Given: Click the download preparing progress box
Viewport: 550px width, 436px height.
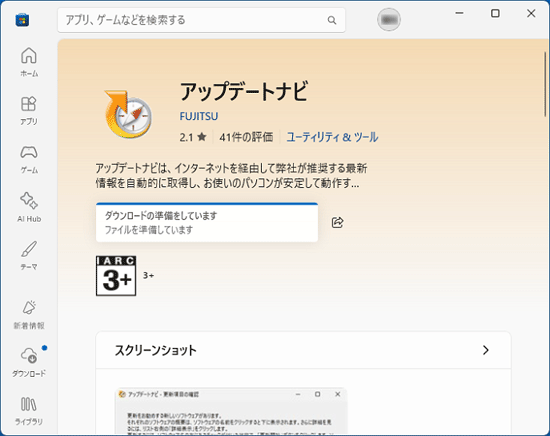Looking at the screenshot, I should click(x=207, y=222).
